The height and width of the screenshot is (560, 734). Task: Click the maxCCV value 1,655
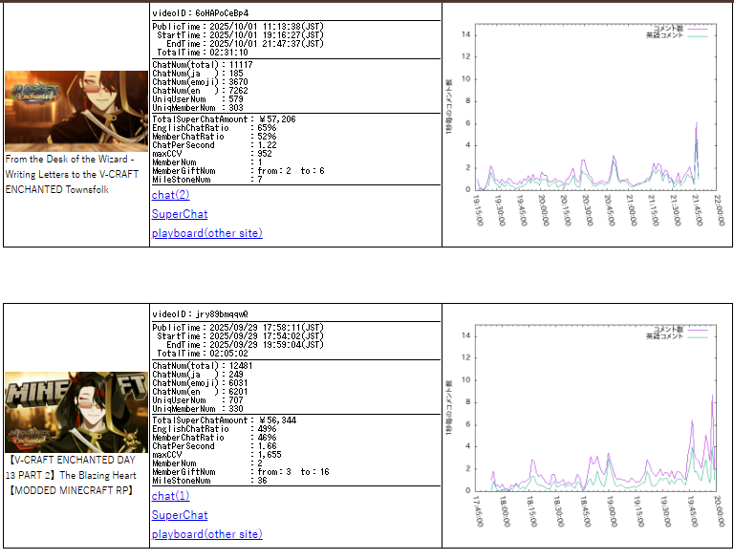[270, 455]
